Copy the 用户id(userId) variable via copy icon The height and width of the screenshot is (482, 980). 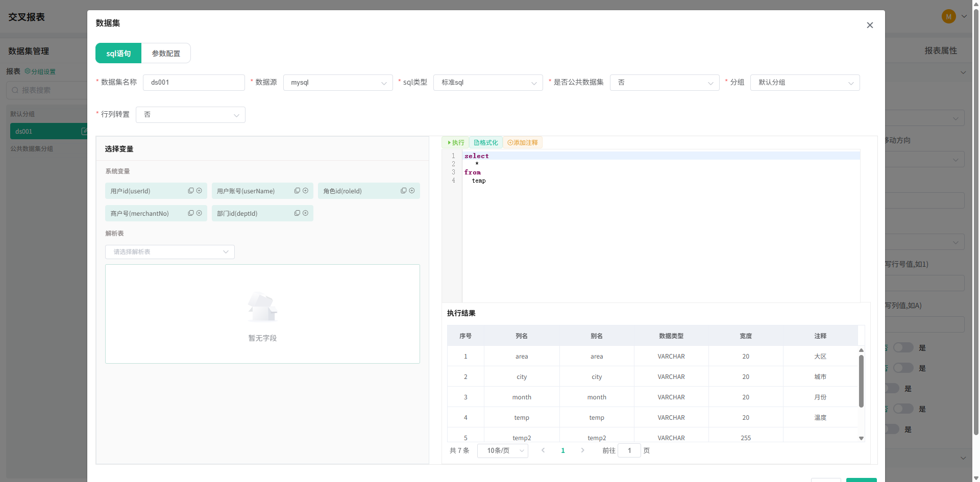point(191,191)
